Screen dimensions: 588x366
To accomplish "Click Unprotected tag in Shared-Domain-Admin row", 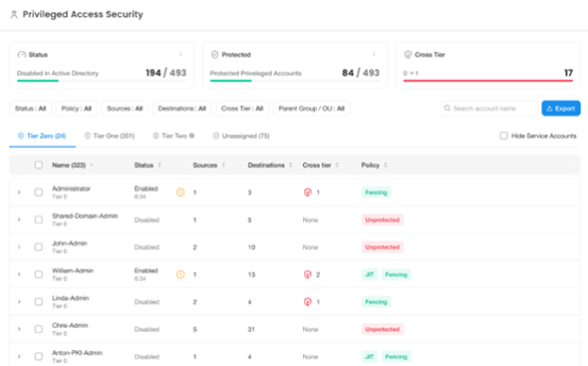I will click(x=383, y=219).
